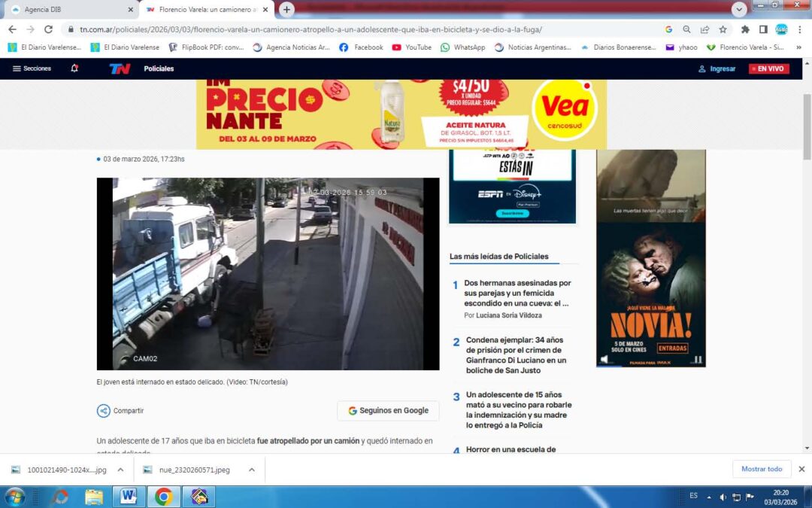Switch to Chrome in the taskbar

point(164,497)
